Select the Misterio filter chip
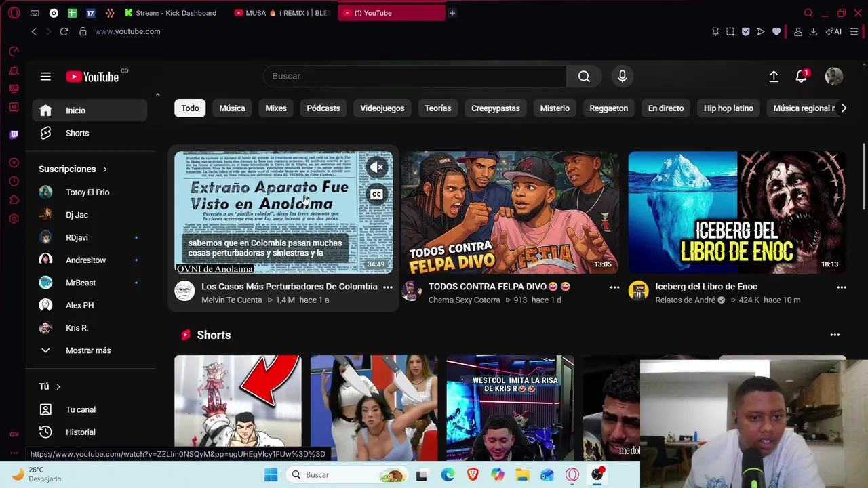 tap(555, 108)
